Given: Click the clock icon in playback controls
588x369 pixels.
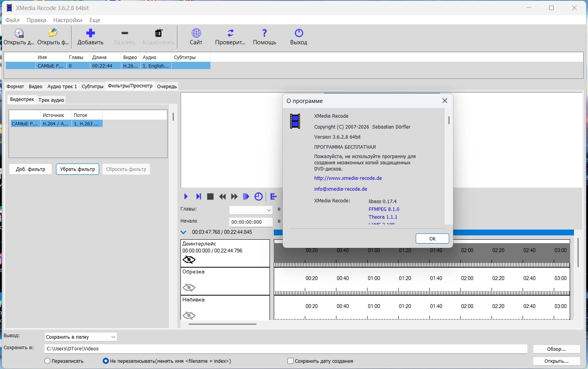Looking at the screenshot, I should point(259,197).
